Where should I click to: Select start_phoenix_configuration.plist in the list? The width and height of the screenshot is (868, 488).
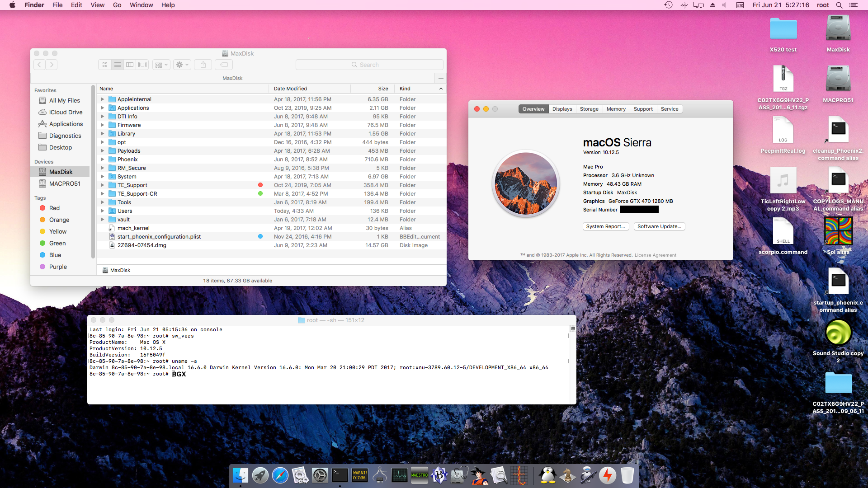click(271, 237)
